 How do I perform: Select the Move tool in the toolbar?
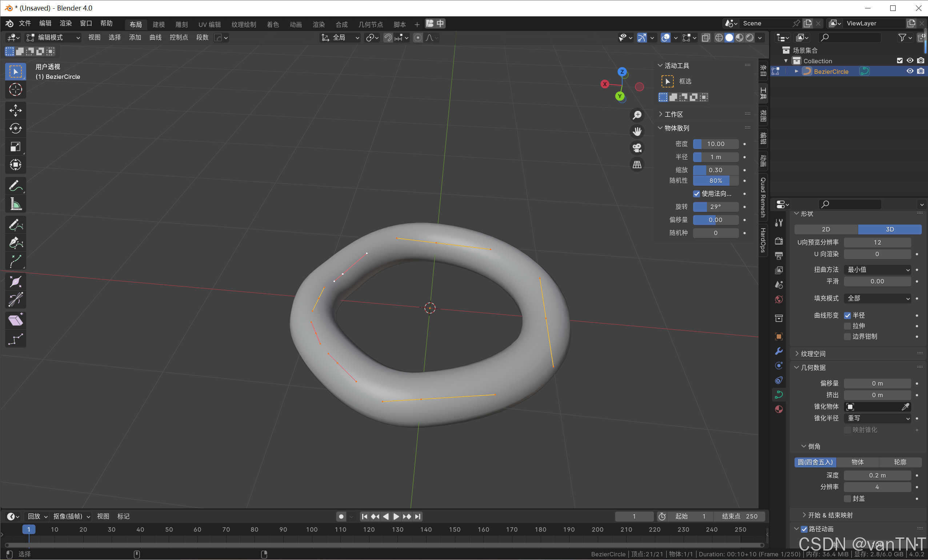pos(15,110)
